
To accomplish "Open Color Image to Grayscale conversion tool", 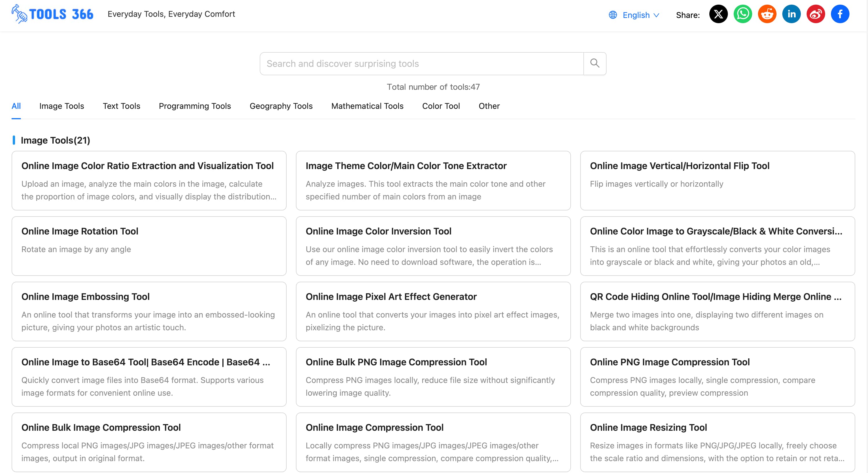I will 717,246.
